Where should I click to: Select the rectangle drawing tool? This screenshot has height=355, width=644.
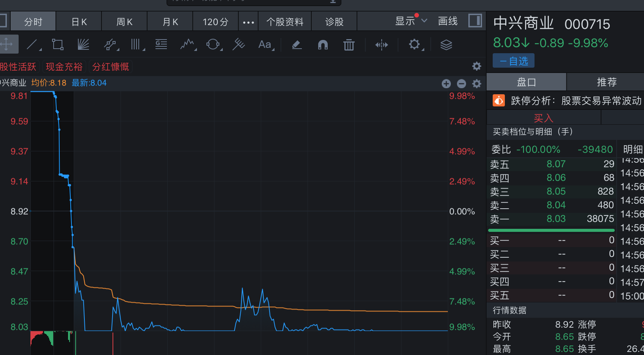[x=58, y=45]
